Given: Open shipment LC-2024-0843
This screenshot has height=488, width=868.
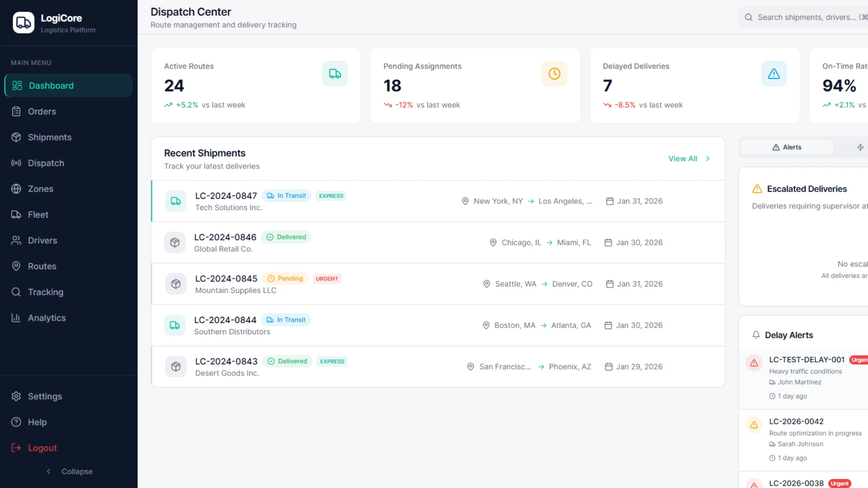Looking at the screenshot, I should [438, 366].
